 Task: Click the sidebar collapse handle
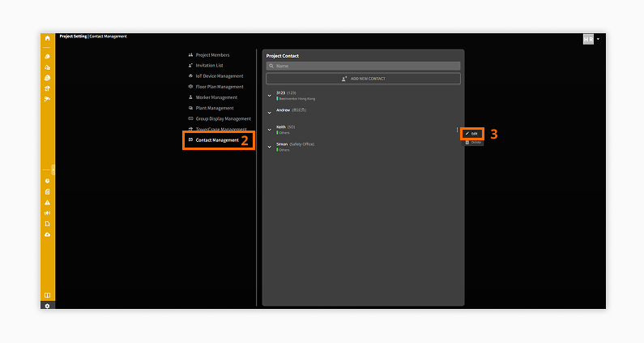click(x=53, y=169)
